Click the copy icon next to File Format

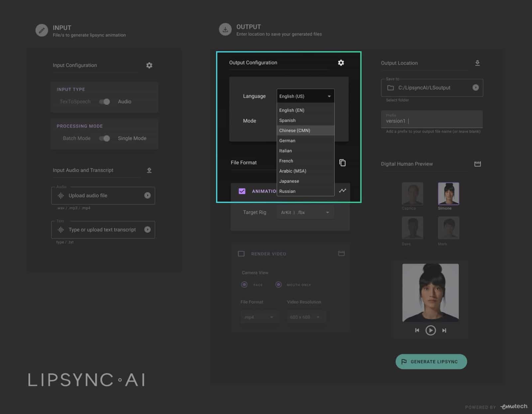(342, 163)
